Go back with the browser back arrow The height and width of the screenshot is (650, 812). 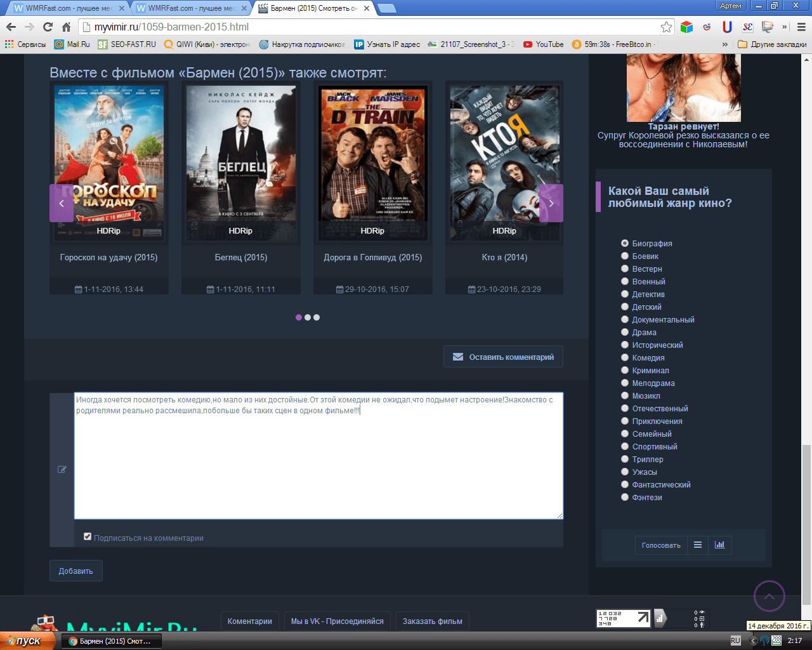11,27
